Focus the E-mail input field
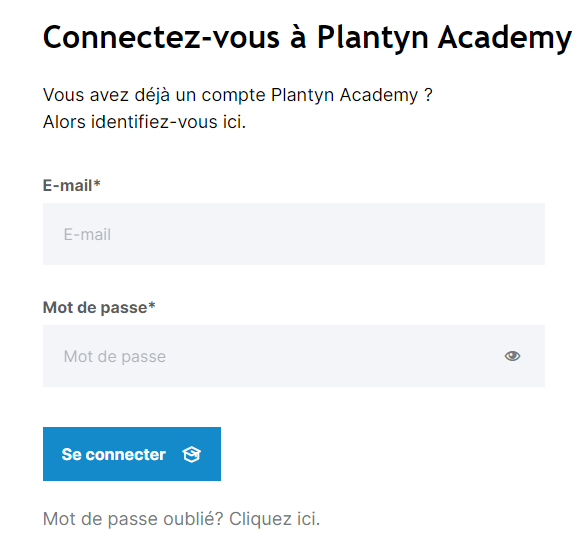 click(x=294, y=234)
